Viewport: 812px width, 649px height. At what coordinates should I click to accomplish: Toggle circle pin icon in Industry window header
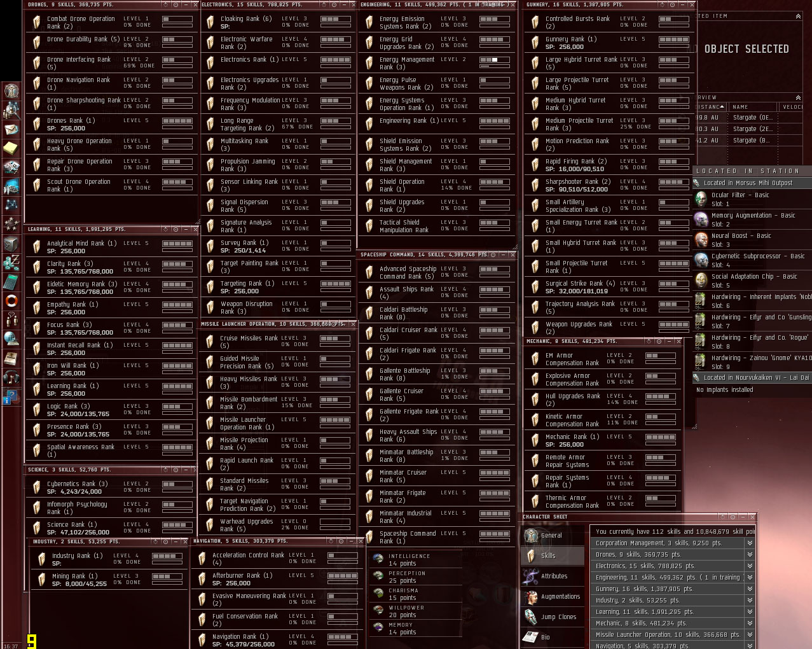(x=165, y=541)
